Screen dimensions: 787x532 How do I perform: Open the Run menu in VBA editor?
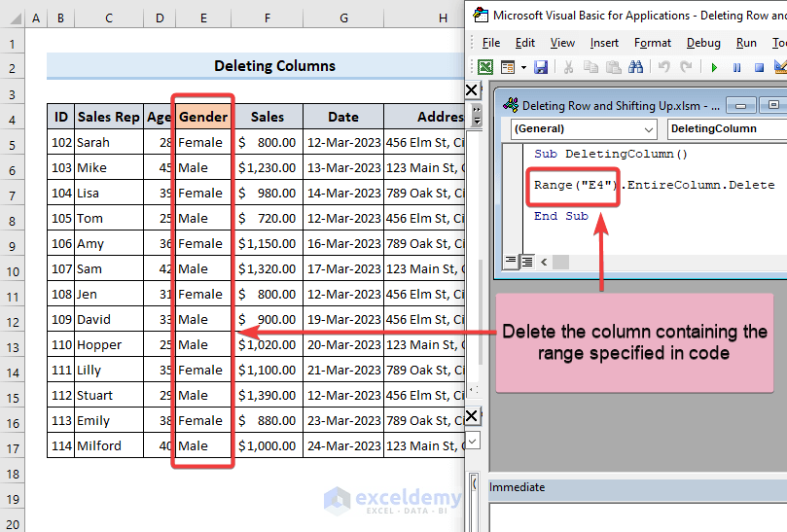point(746,43)
